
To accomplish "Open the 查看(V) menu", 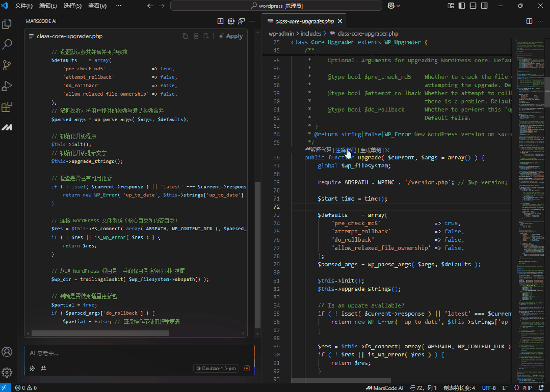I will coord(97,6).
